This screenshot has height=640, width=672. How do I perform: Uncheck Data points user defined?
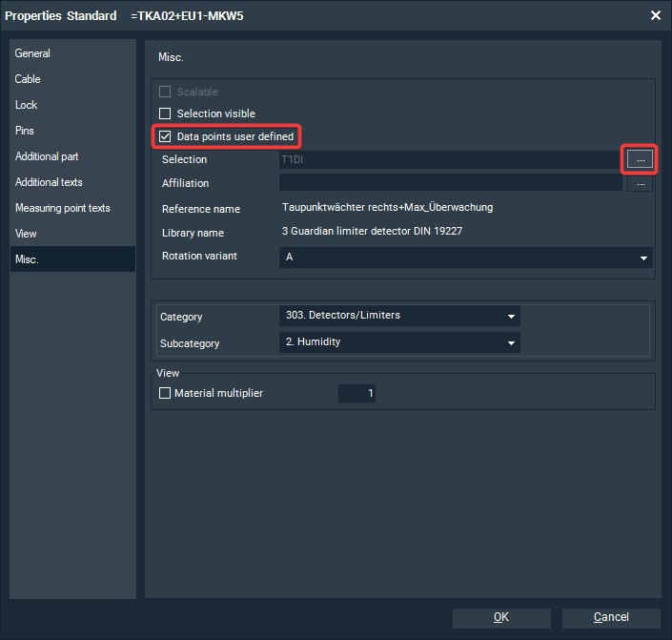165,136
